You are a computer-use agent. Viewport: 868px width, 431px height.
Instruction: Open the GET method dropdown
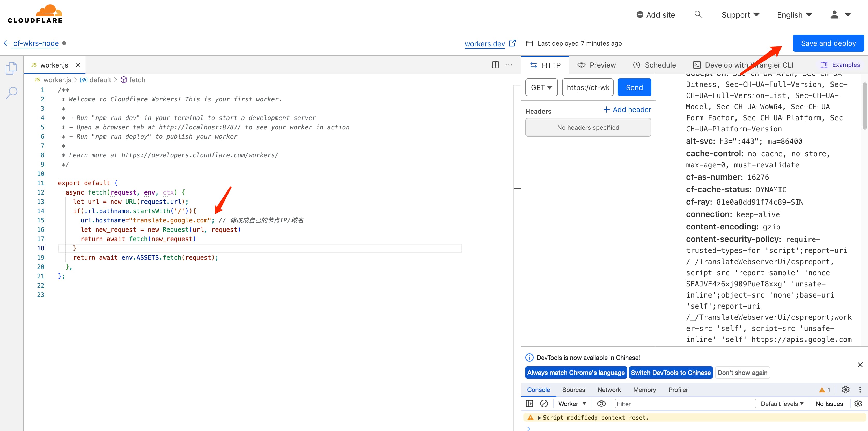(x=541, y=87)
